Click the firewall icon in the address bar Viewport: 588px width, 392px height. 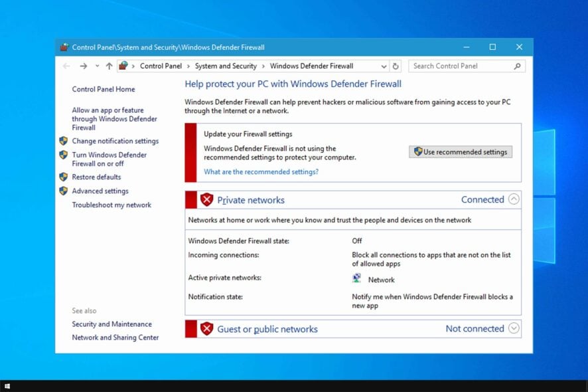coord(123,66)
